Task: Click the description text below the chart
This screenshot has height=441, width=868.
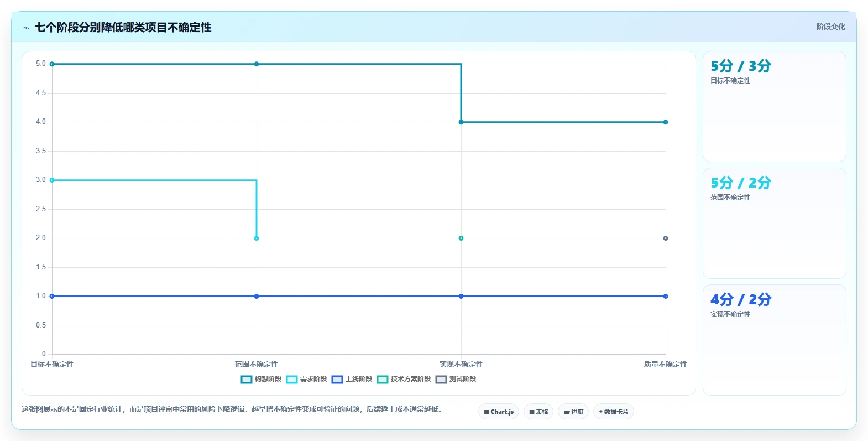Action: pyautogui.click(x=232, y=409)
